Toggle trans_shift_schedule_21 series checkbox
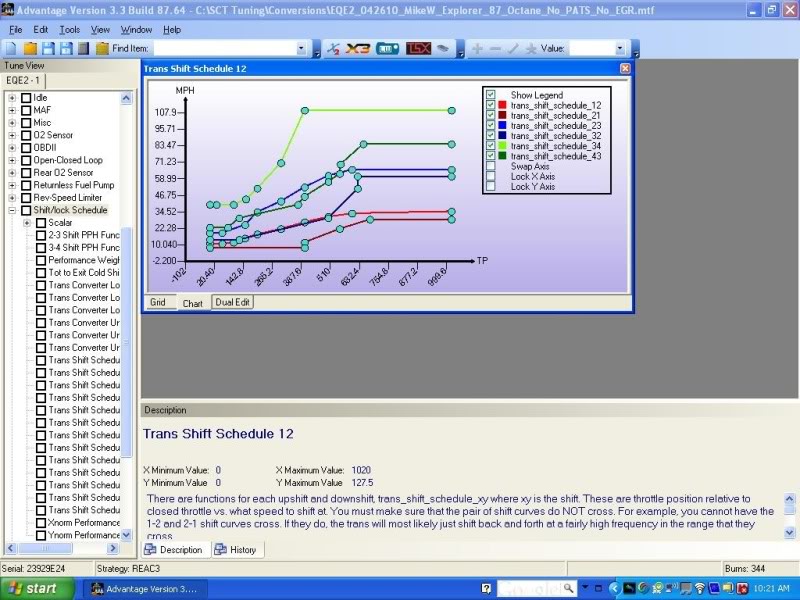800x600 pixels. click(490, 115)
